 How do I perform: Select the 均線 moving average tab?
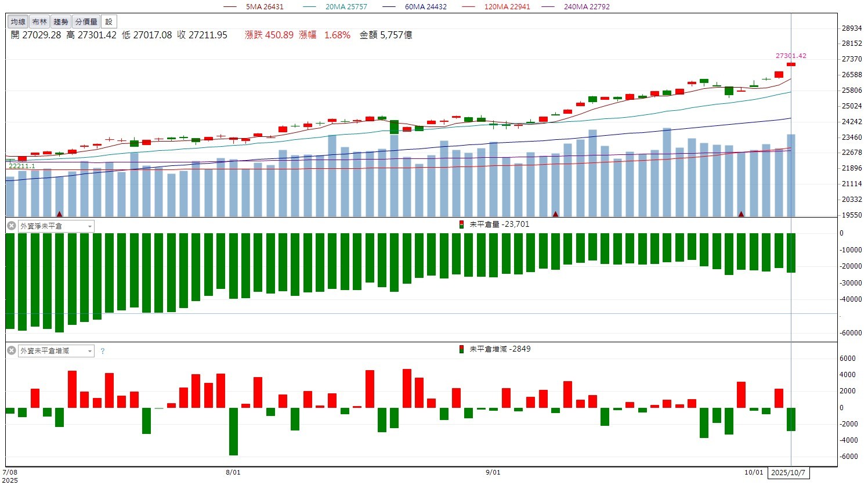[18, 22]
